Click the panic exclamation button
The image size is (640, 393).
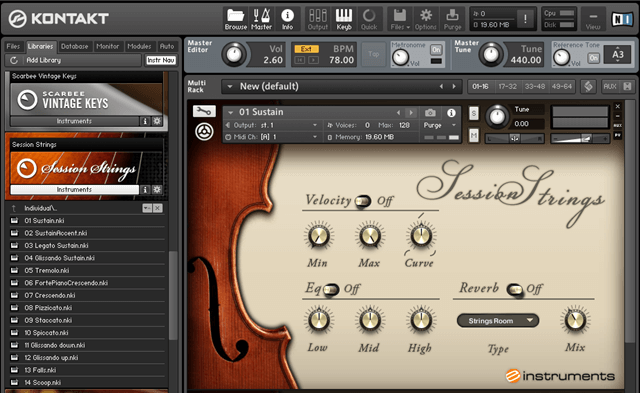pyautogui.click(x=525, y=18)
